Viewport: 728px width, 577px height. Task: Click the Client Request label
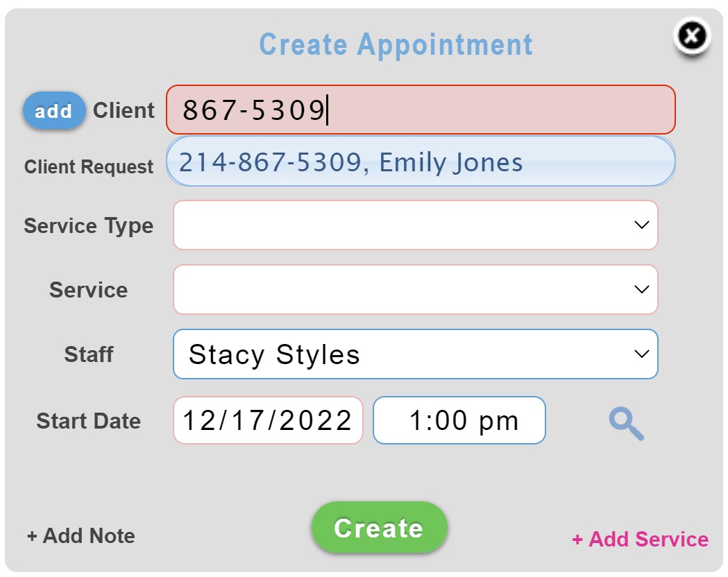[89, 166]
